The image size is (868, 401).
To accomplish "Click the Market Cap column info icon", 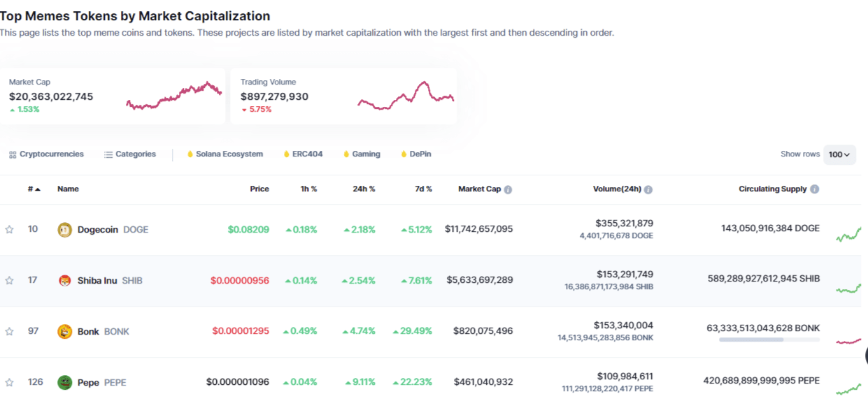I will tap(508, 189).
